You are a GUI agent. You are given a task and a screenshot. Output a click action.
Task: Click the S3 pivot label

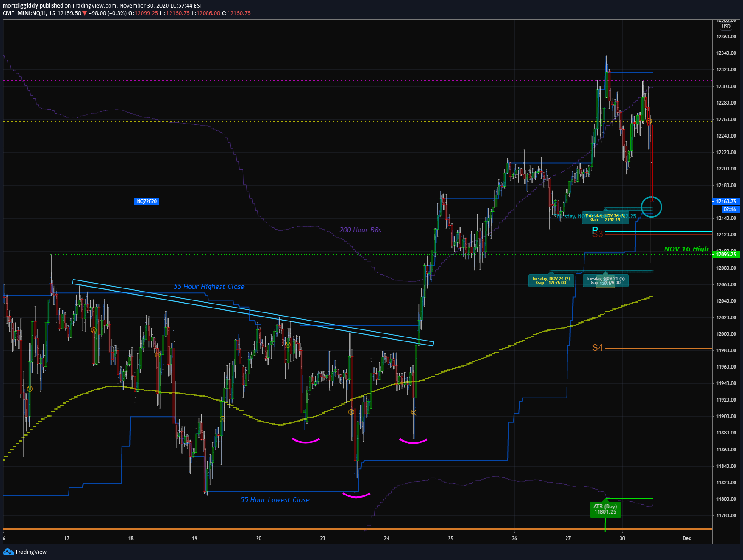598,235
